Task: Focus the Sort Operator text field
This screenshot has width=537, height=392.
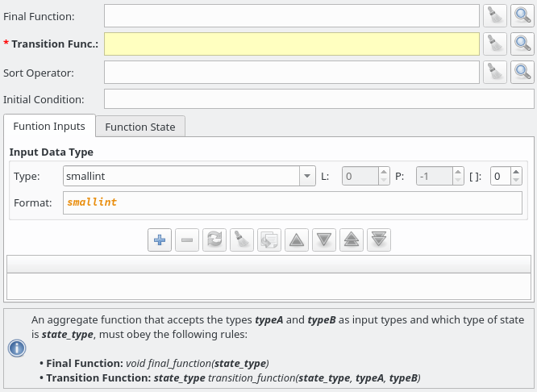Action: click(292, 73)
